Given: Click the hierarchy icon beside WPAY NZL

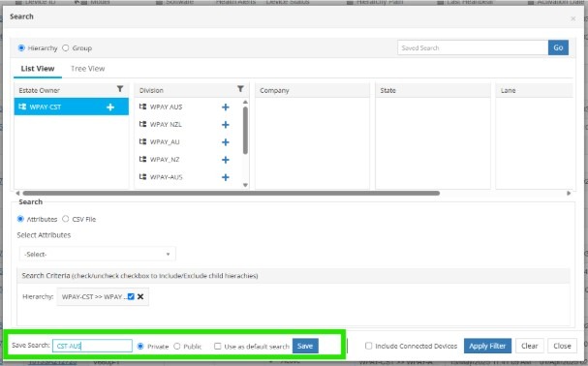Looking at the screenshot, I should click(x=142, y=124).
